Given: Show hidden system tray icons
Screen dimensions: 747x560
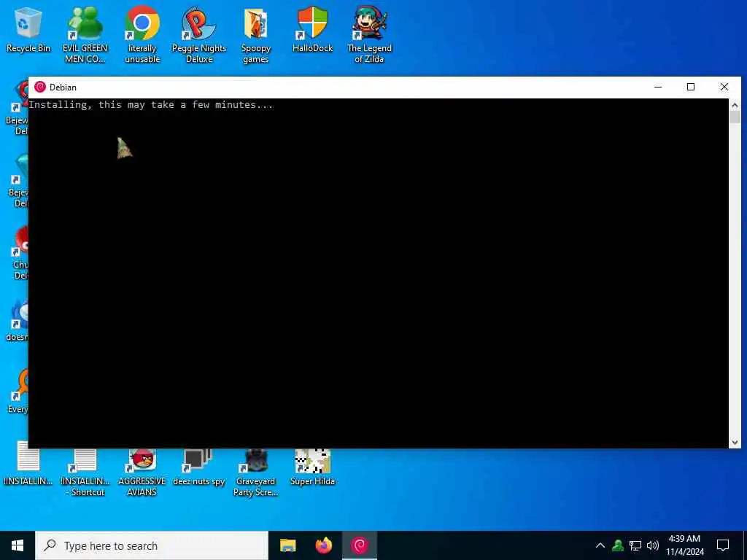Looking at the screenshot, I should [x=600, y=545].
